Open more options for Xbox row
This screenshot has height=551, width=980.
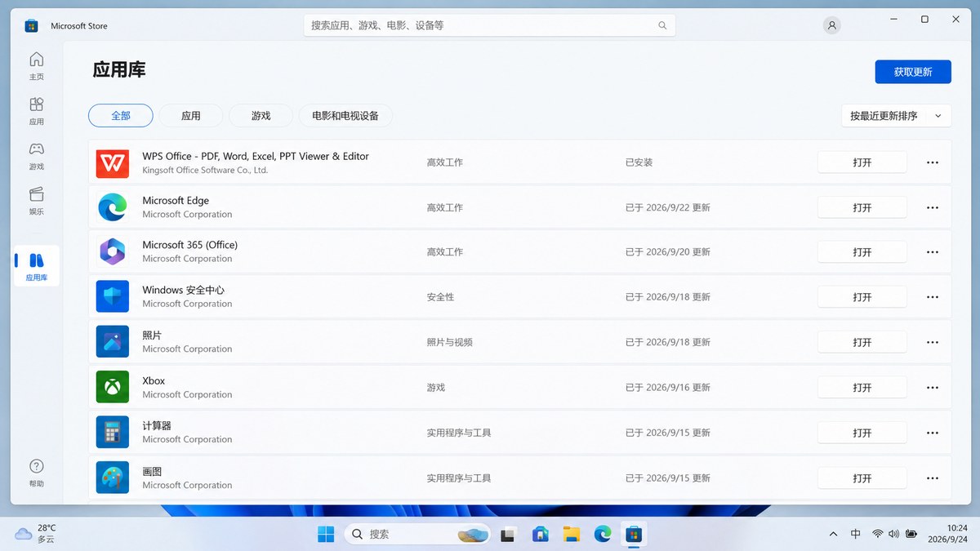tap(933, 388)
